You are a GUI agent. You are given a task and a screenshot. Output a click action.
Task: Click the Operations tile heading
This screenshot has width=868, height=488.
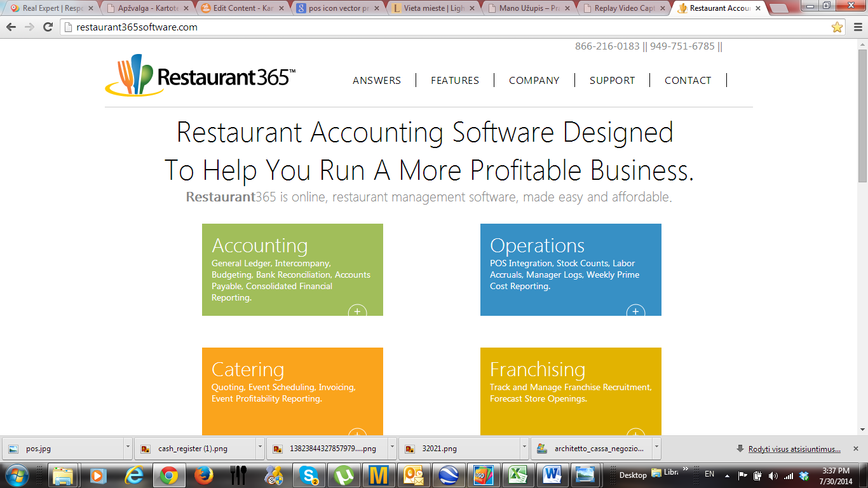537,246
